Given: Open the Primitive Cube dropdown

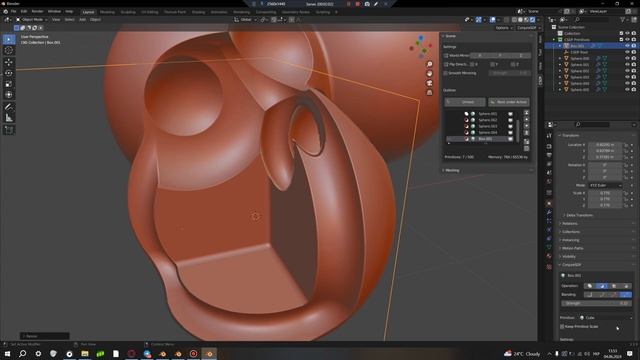Looking at the screenshot, I should pos(605,318).
